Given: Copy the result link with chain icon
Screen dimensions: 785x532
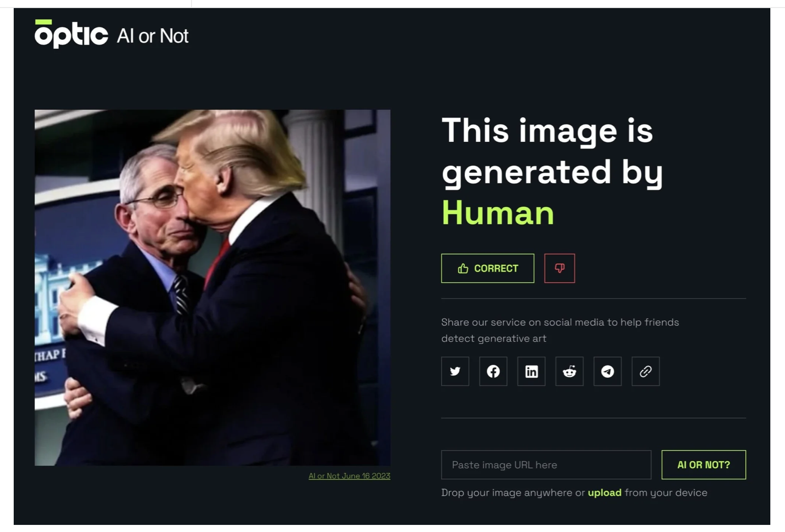Looking at the screenshot, I should [645, 371].
